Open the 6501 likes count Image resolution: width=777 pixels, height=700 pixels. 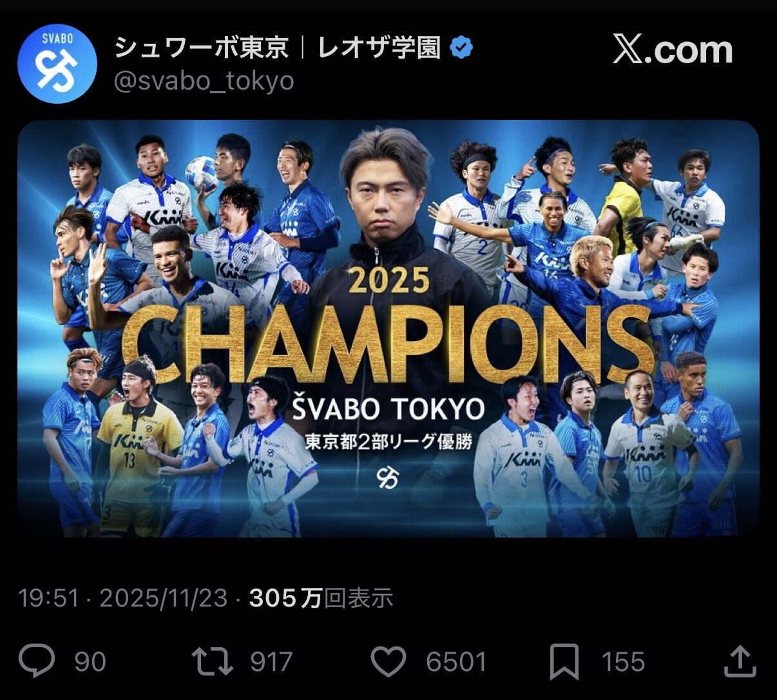(456, 663)
